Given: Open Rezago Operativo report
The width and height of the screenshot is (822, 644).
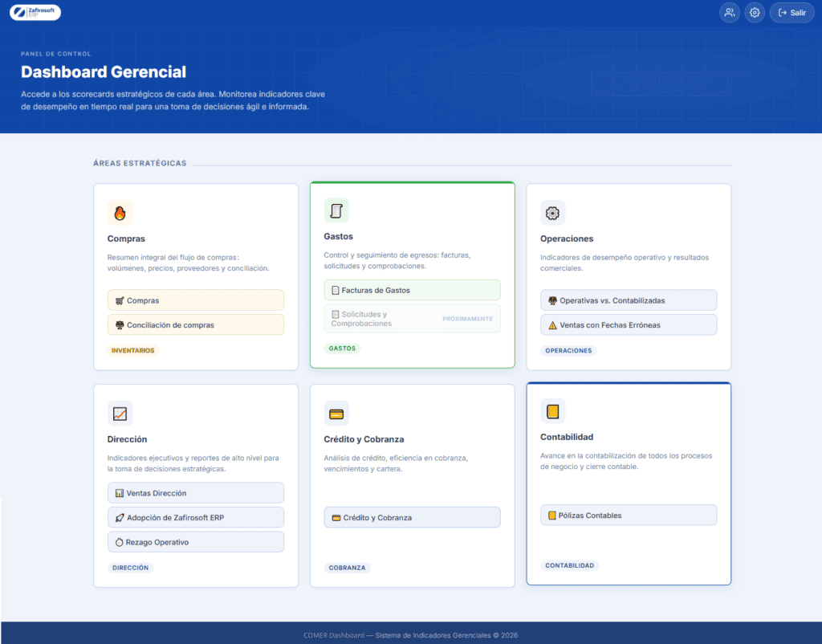Looking at the screenshot, I should (196, 542).
